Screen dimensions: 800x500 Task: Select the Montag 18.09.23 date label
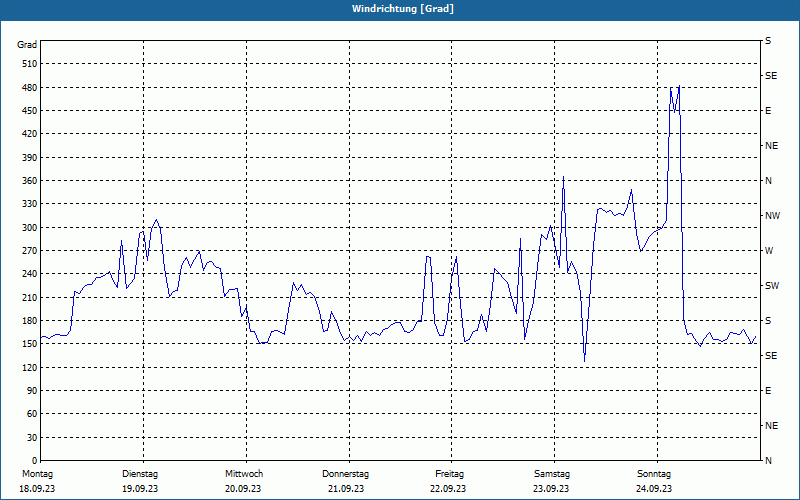37,481
